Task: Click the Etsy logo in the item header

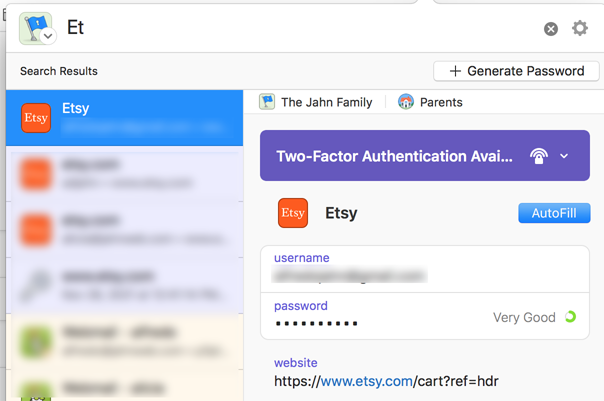Action: click(293, 213)
